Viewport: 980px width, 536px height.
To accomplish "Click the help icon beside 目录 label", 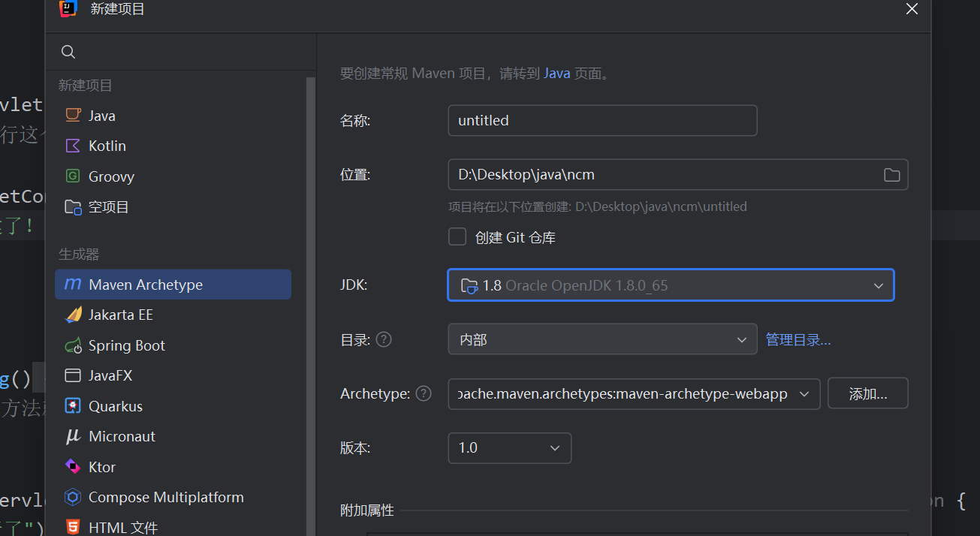I will tap(384, 339).
